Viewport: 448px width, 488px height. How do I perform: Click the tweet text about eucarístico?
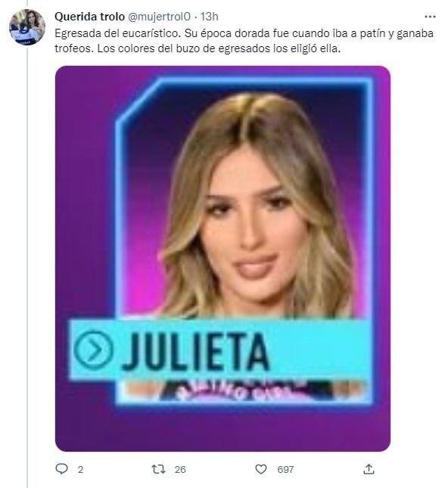point(244,41)
